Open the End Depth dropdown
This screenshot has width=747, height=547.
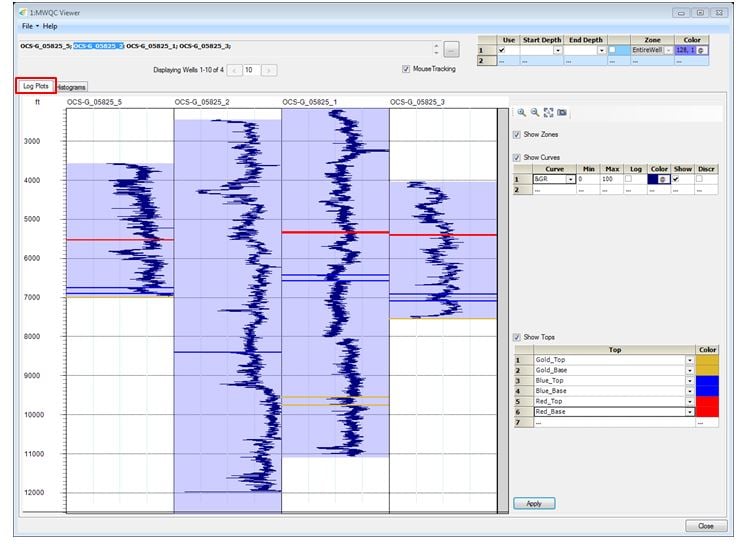click(602, 51)
